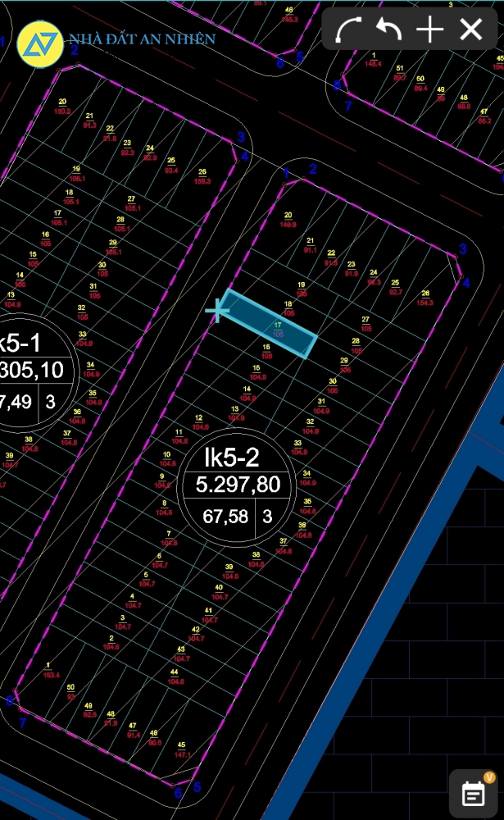Open the notes panel icon
Viewport: 504px width, 820px height.
[x=473, y=793]
